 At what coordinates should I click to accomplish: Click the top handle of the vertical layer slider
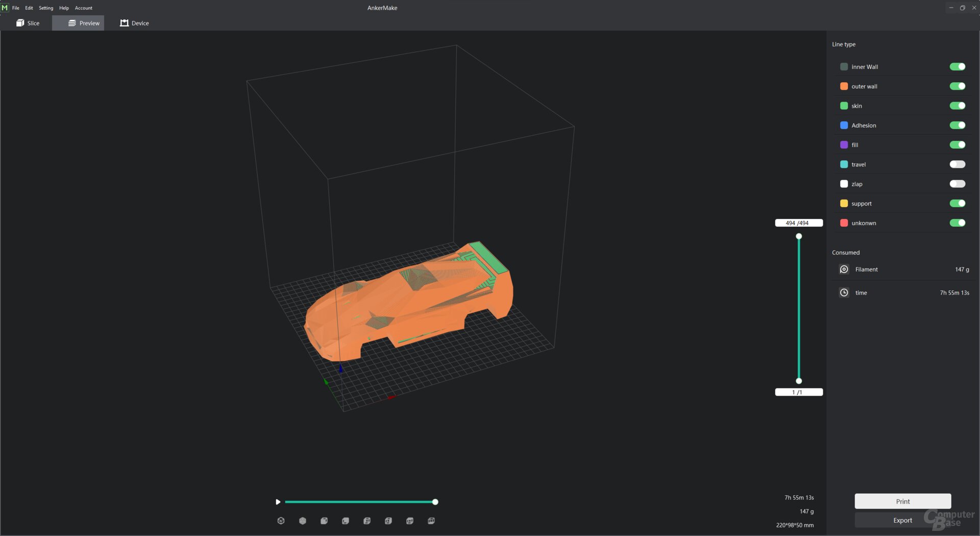(799, 236)
